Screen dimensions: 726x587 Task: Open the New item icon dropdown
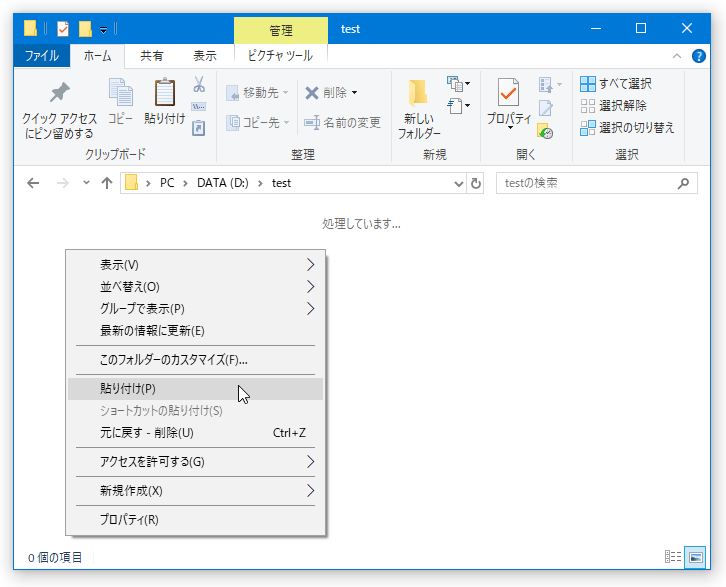[458, 84]
